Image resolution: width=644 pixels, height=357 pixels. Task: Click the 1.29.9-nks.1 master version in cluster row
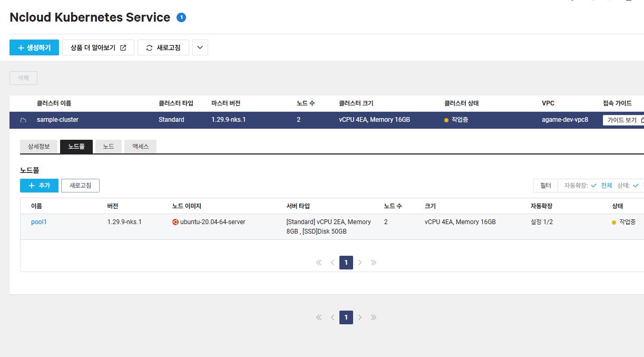tap(229, 120)
